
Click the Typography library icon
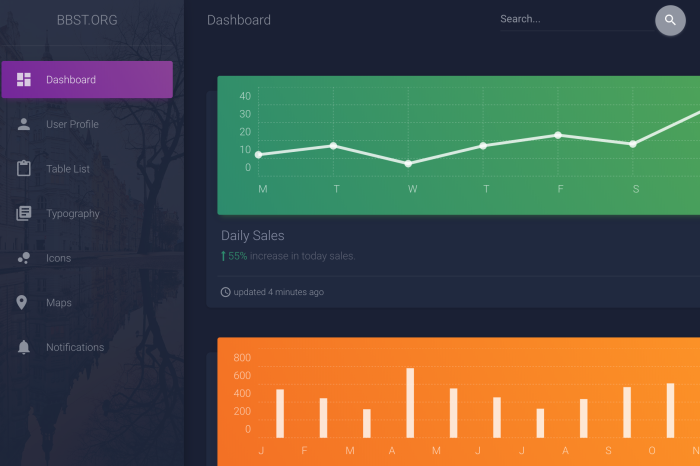[24, 214]
